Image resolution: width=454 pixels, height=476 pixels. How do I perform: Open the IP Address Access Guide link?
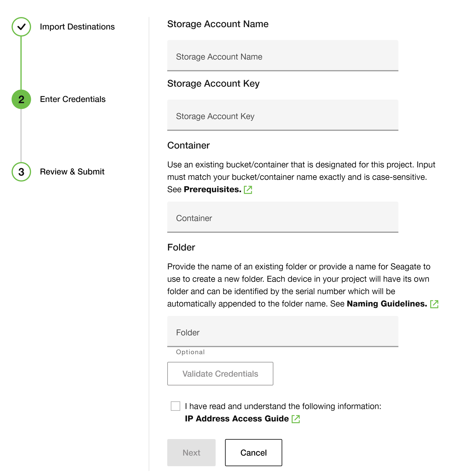tap(237, 419)
